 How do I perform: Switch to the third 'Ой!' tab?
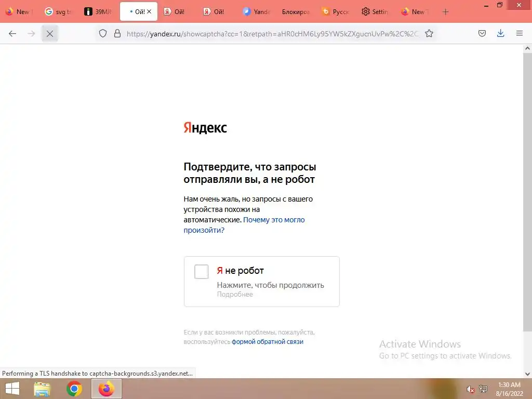(217, 12)
